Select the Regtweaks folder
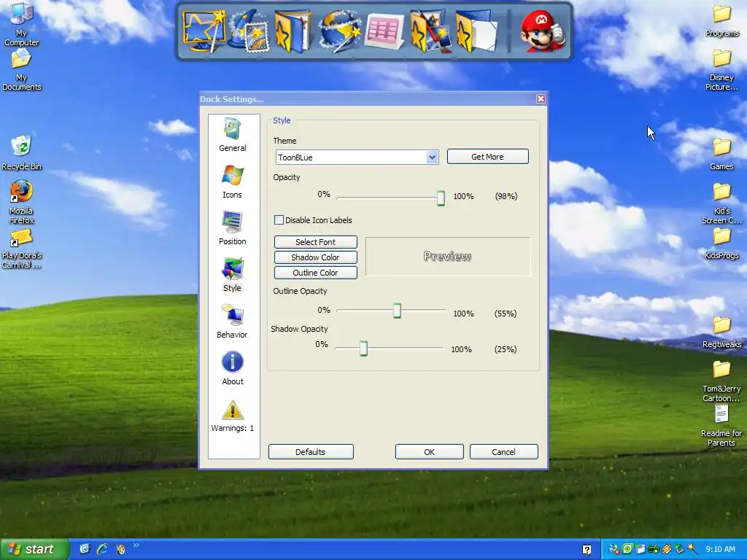The width and height of the screenshot is (747, 560). point(721,332)
